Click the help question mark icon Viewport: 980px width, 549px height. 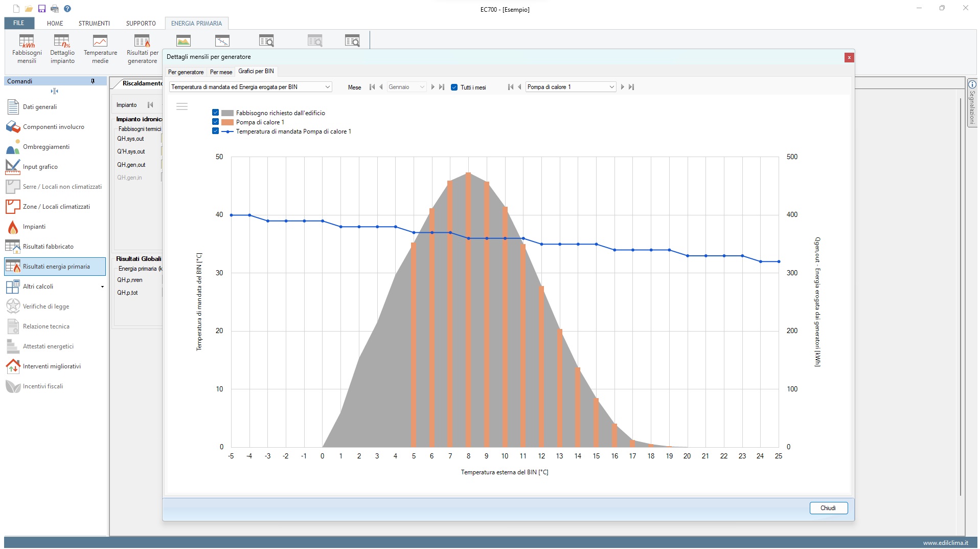[x=67, y=9]
